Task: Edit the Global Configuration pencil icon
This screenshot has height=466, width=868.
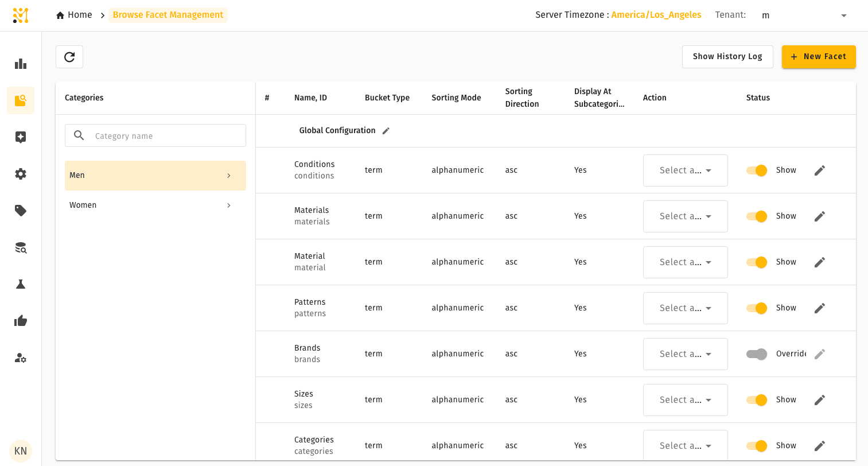Action: tap(386, 131)
